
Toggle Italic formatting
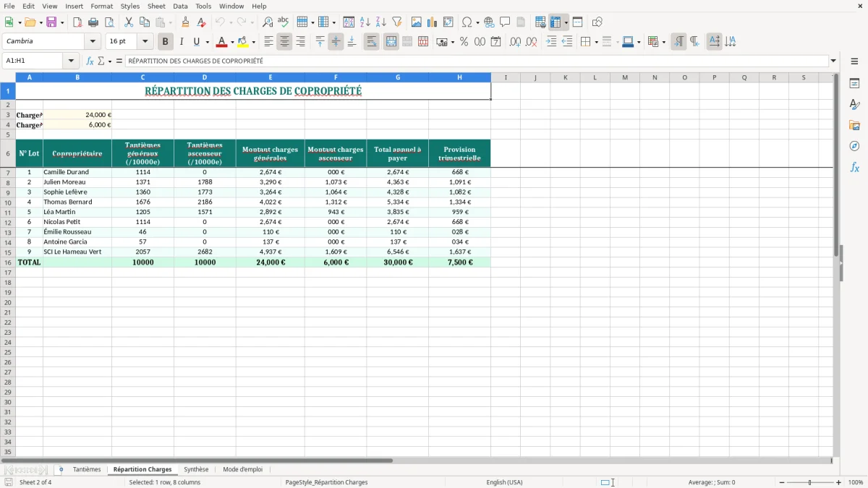pyautogui.click(x=181, y=42)
